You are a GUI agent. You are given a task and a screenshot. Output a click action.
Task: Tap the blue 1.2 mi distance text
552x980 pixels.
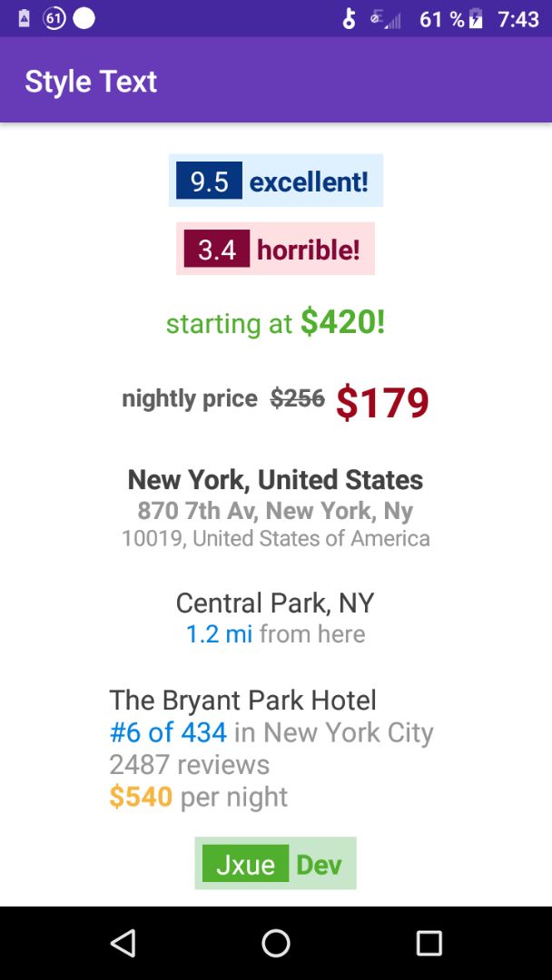pyautogui.click(x=219, y=633)
